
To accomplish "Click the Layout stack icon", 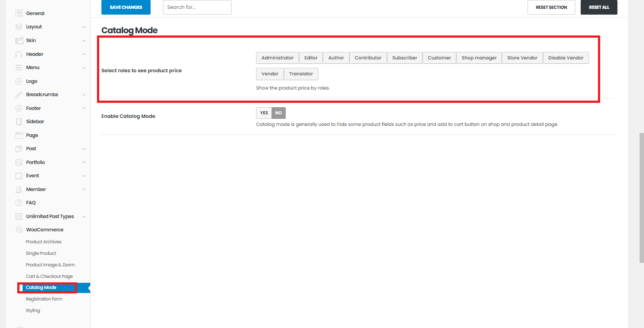I will coord(19,27).
